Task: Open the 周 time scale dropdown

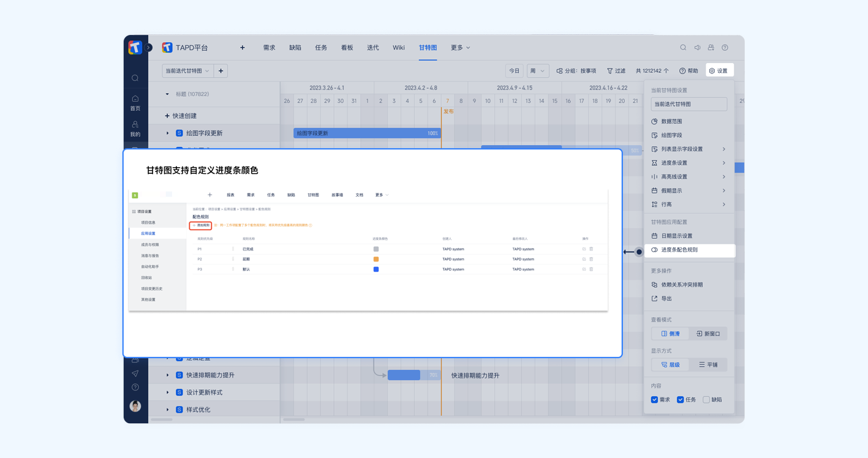Action: (x=538, y=71)
